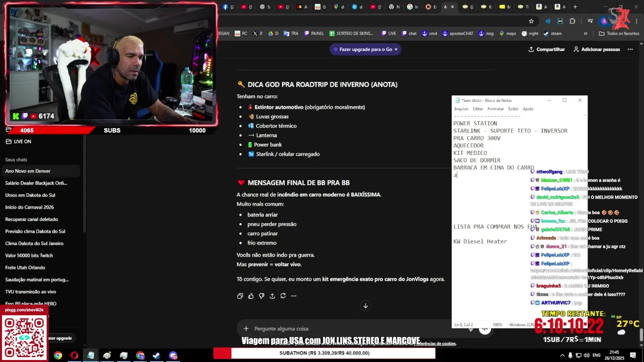Image resolution: width=644 pixels, height=362 pixels.
Task: Open the Início do Carnaval 2026 chat
Action: (x=40, y=207)
